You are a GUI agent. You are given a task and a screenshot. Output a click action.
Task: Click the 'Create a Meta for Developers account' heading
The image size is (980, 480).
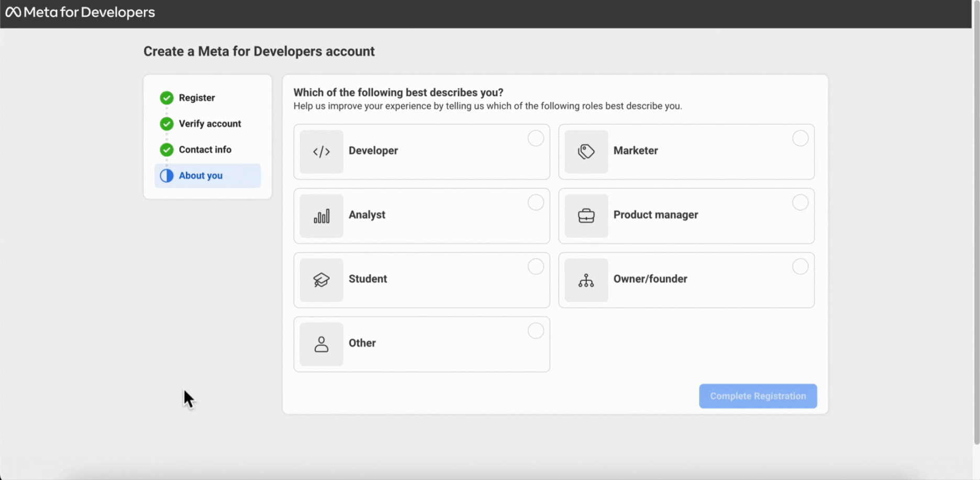(259, 51)
